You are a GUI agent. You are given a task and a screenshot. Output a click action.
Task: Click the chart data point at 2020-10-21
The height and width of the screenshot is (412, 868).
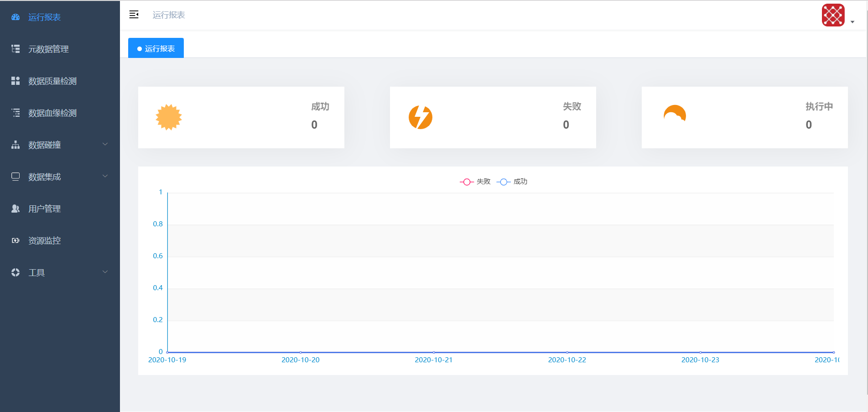click(x=434, y=352)
